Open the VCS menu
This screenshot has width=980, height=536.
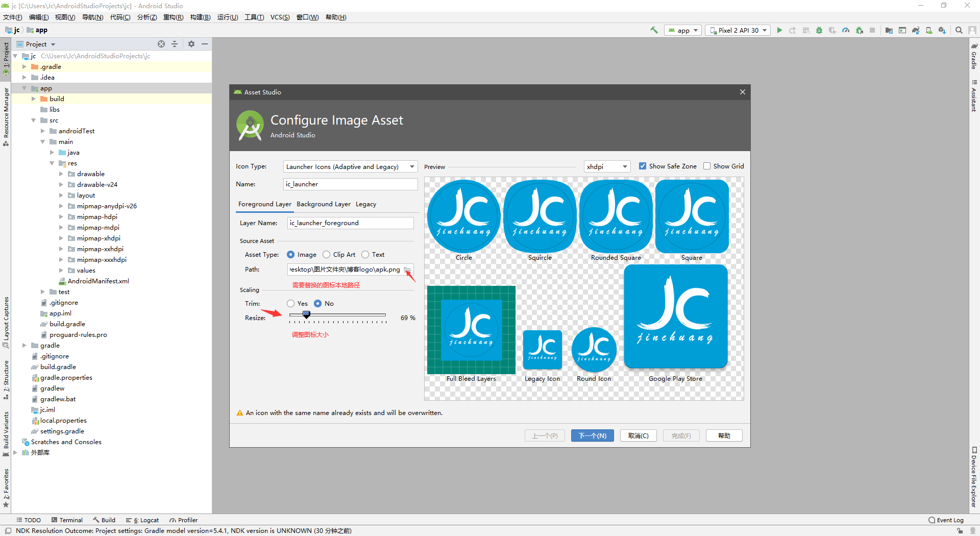280,17
